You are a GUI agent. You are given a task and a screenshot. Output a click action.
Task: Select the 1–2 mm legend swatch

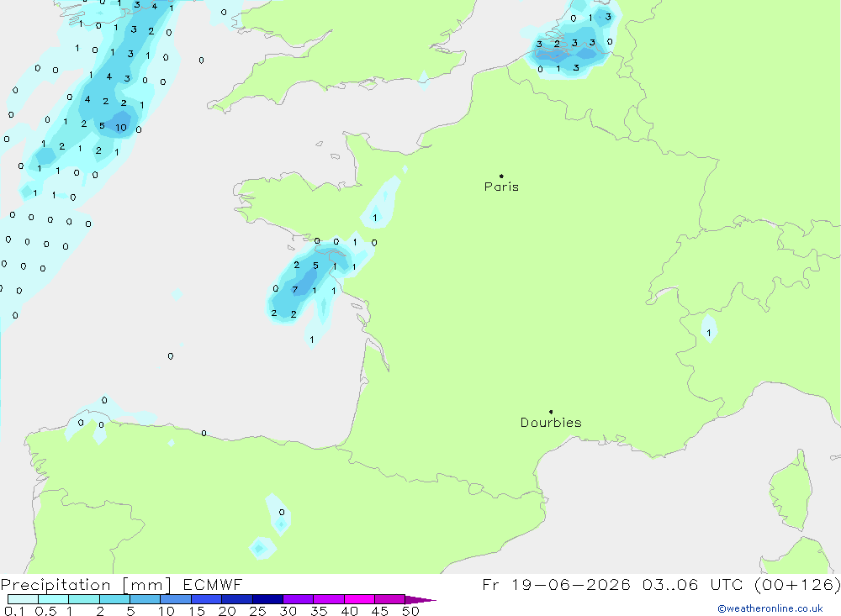click(83, 599)
